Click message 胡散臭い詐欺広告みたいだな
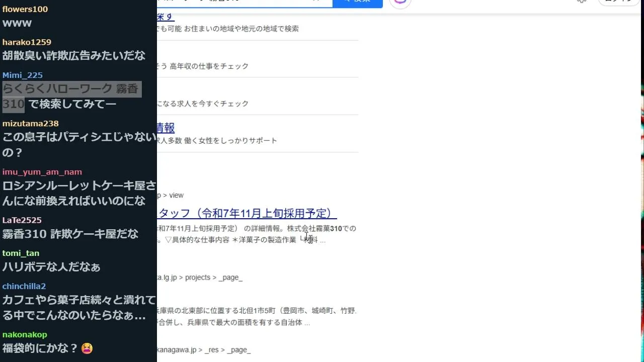Viewport: 644px width, 362px height. (74, 55)
